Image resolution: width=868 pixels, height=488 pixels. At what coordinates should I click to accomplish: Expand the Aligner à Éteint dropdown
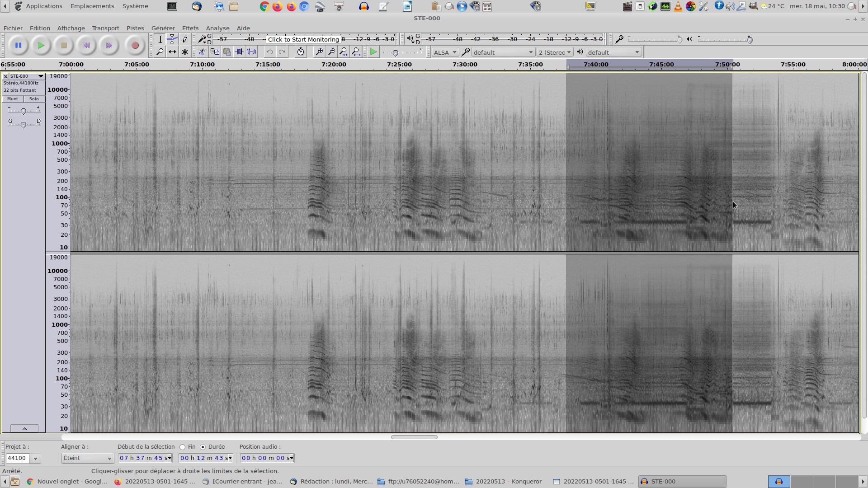tap(87, 458)
